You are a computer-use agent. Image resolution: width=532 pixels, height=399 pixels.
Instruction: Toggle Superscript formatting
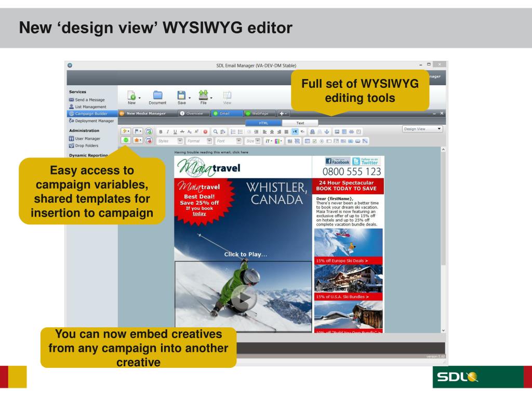coord(196,131)
